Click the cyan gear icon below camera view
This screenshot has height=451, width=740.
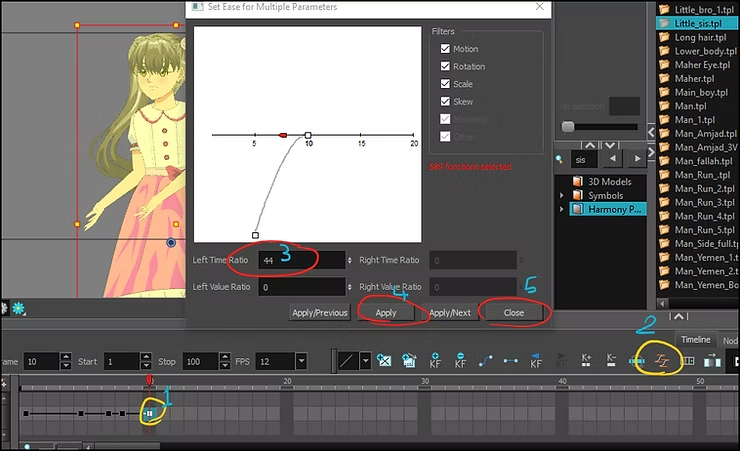[x=18, y=309]
